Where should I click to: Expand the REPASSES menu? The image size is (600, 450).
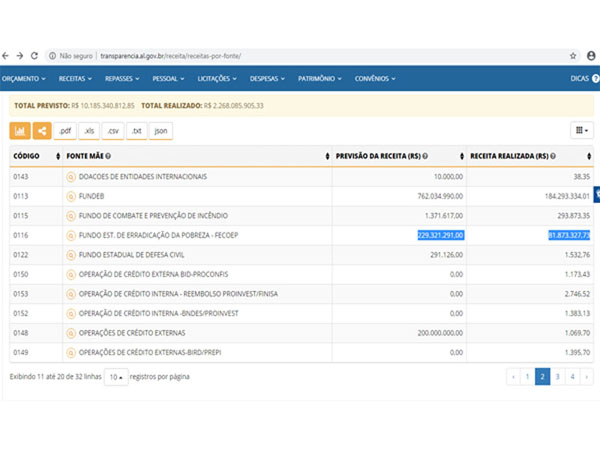(122, 78)
